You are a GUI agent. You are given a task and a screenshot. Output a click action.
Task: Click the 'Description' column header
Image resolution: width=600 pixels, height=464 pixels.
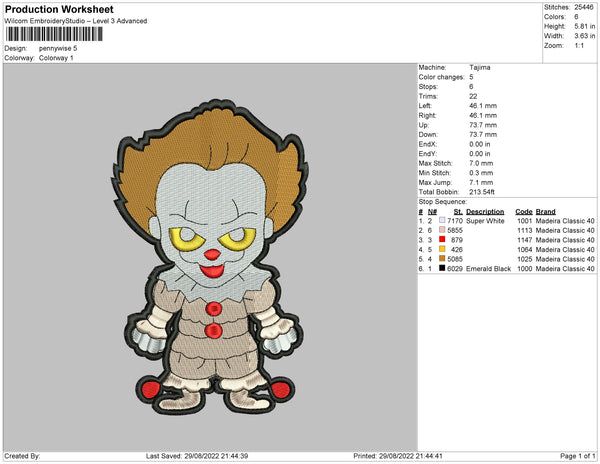coord(485,212)
